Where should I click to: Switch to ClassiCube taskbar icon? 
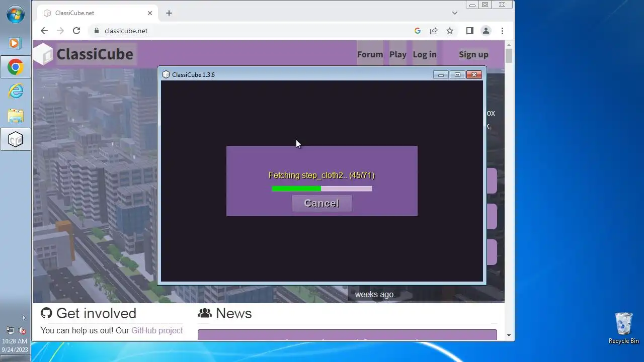pos(15,140)
